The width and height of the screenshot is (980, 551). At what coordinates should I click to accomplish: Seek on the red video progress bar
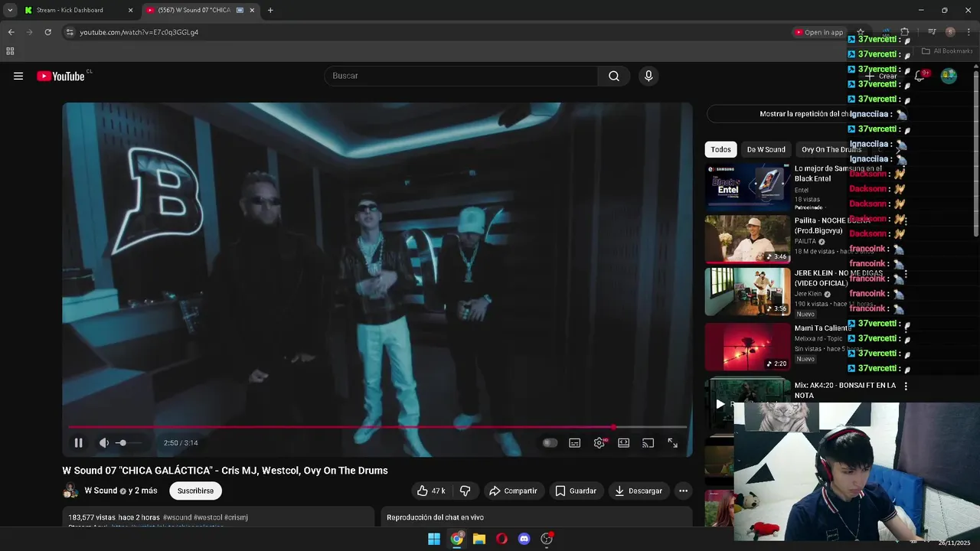coord(377,427)
